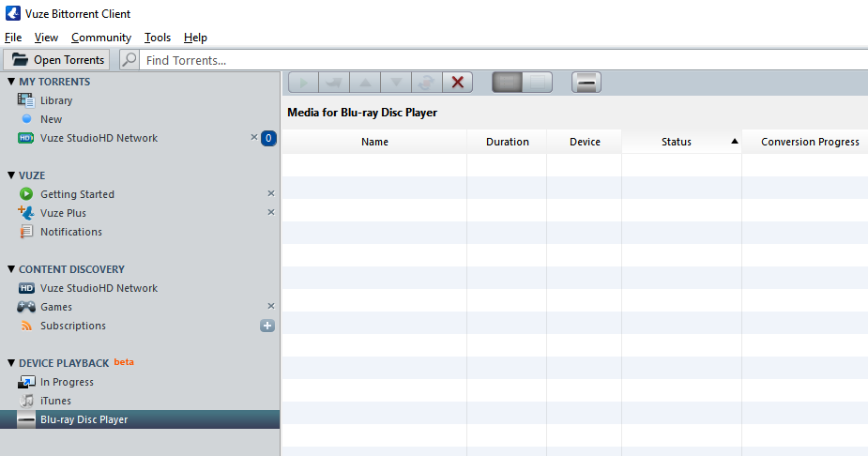Click the move down arrow toolbar button
The height and width of the screenshot is (456, 868).
(x=396, y=83)
